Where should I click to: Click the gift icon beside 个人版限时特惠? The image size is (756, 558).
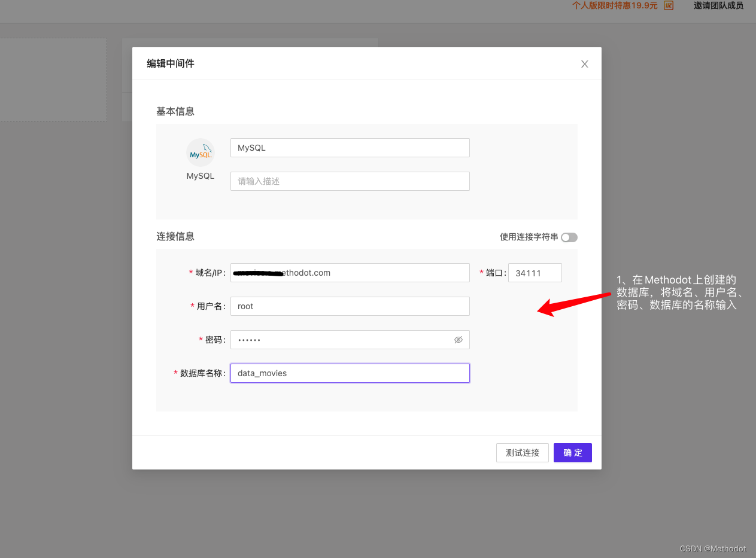coord(669,5)
